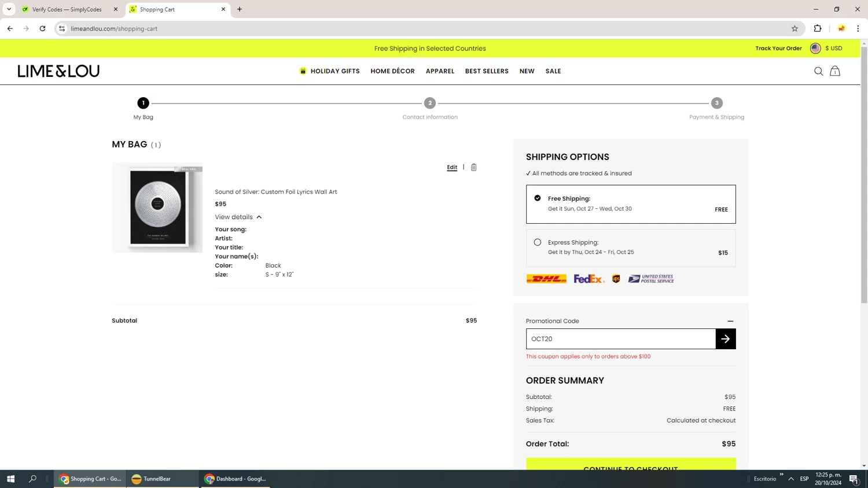Apply promo code with the arrow button
This screenshot has width=868, height=488.
pos(726,339)
